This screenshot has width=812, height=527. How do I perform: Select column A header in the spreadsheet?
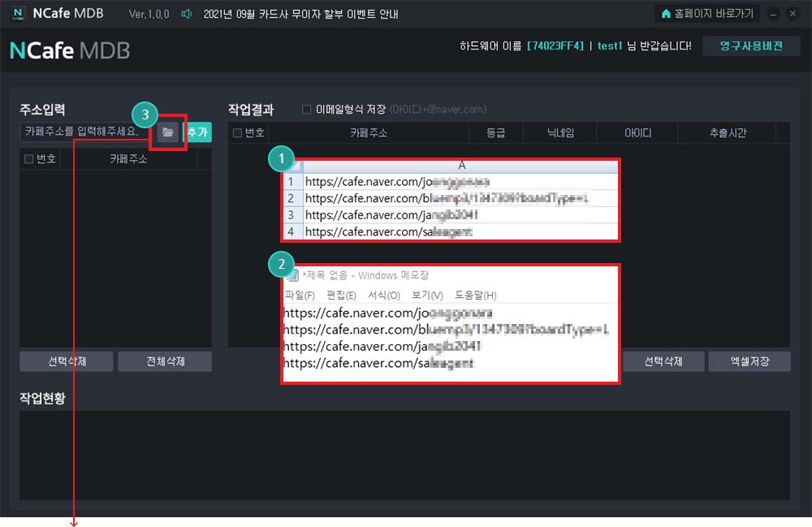pos(461,166)
